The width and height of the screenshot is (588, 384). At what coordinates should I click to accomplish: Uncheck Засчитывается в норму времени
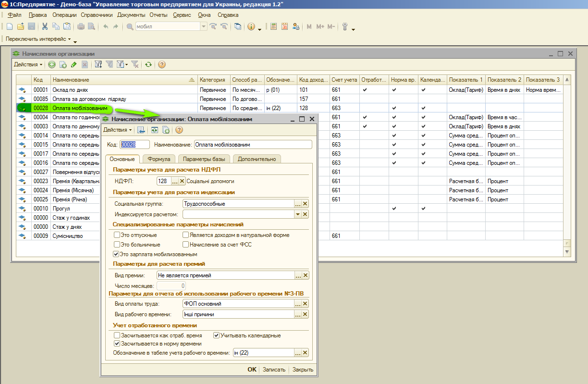tap(117, 344)
